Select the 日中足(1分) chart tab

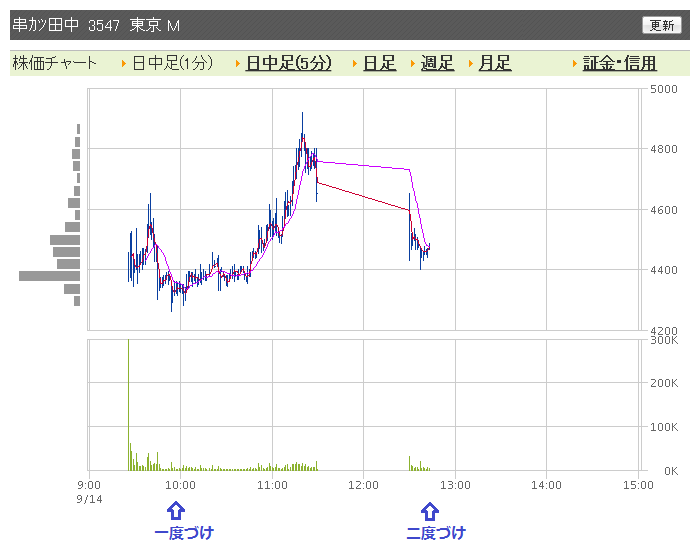pyautogui.click(x=173, y=63)
